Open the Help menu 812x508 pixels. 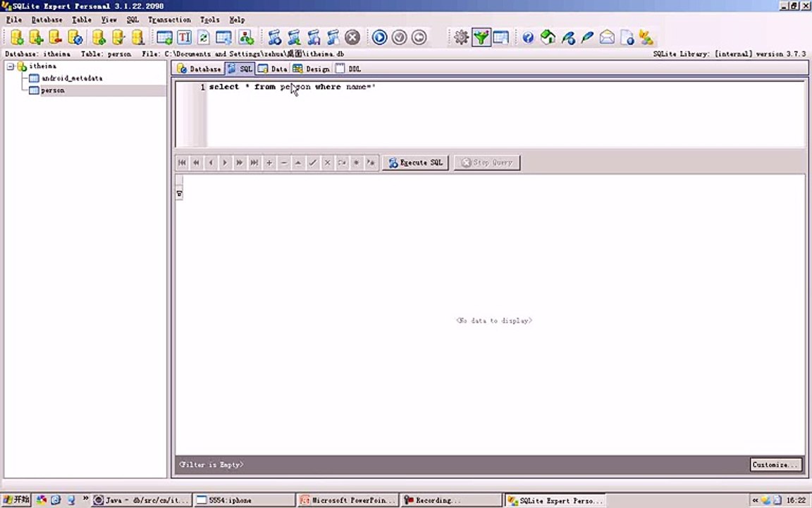click(237, 20)
